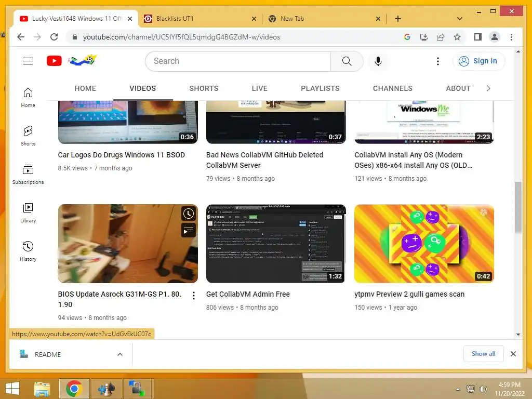Open the PLAYLISTS channel tab
The image size is (532, 399).
(x=320, y=88)
